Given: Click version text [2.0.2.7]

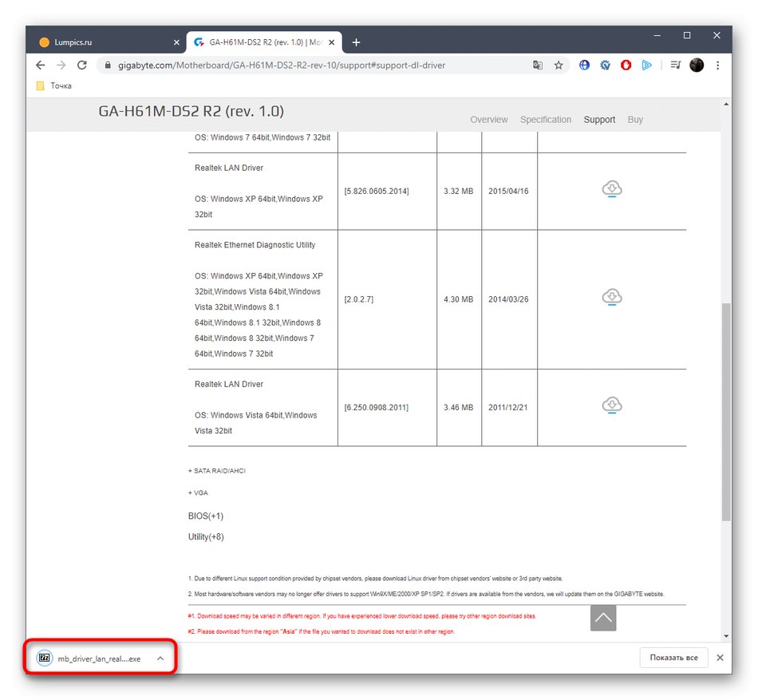Looking at the screenshot, I should pos(358,300).
